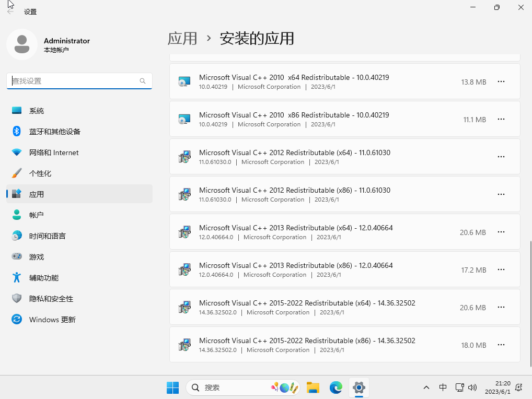Open options for Visual C++ 2013 (x86)

(x=501, y=269)
